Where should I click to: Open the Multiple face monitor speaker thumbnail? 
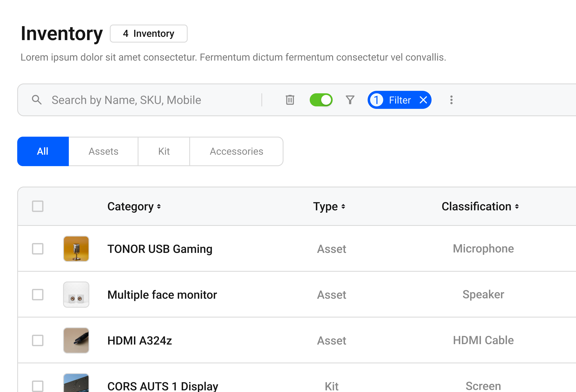tap(76, 294)
